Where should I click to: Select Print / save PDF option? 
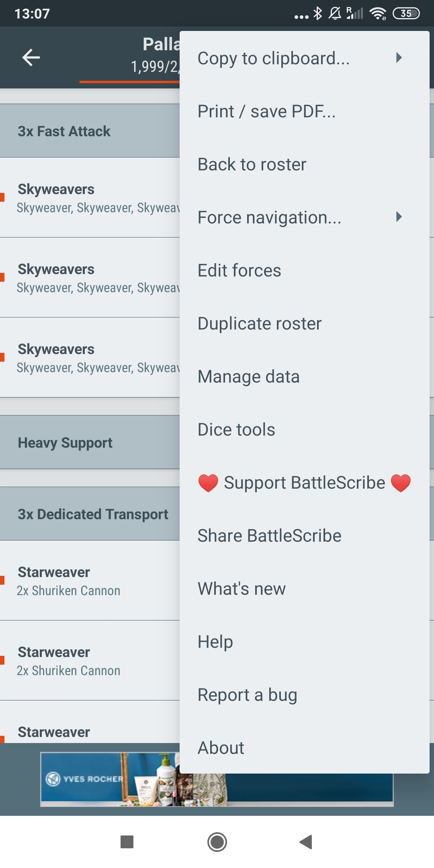pos(266,111)
